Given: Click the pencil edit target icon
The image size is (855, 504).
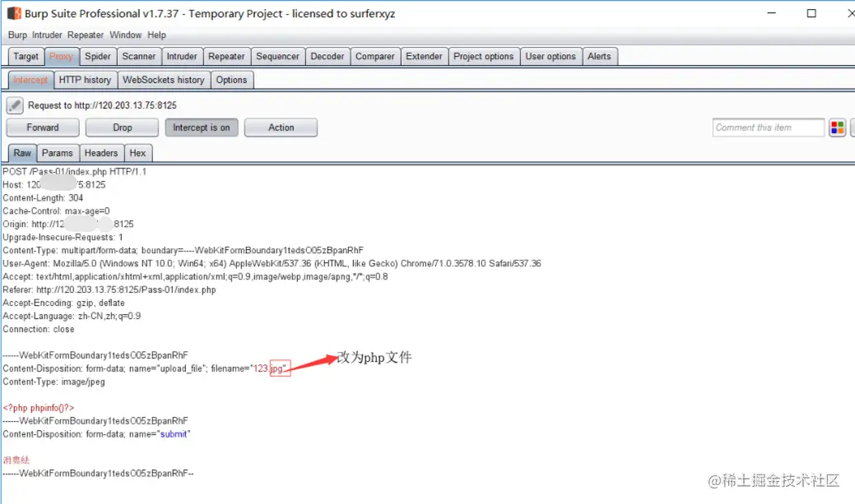Looking at the screenshot, I should [x=15, y=105].
